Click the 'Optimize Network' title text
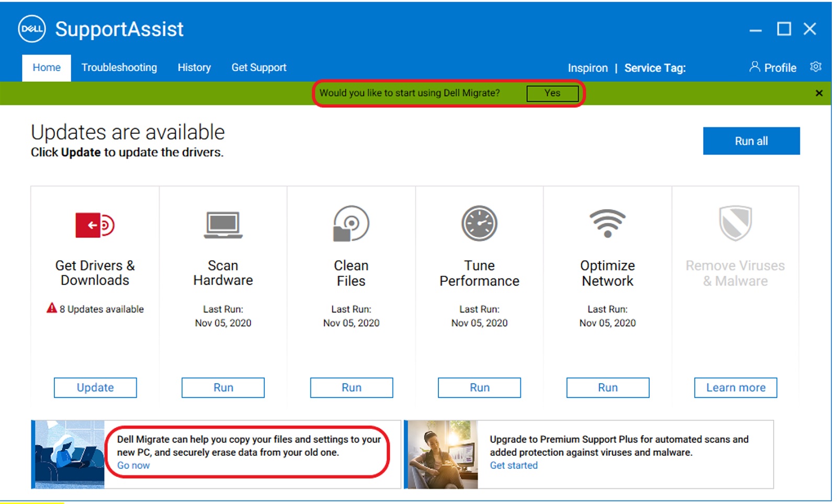 click(608, 273)
